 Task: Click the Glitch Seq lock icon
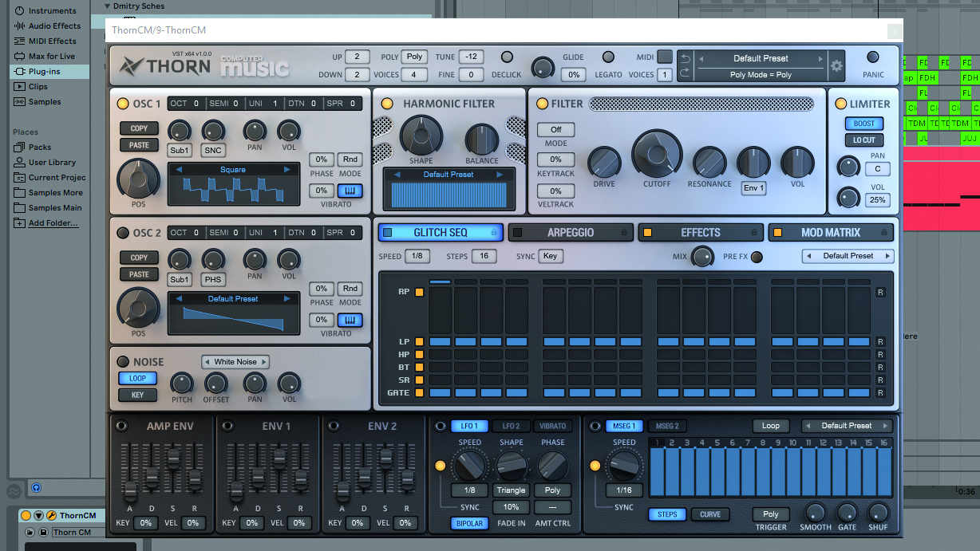pos(494,233)
